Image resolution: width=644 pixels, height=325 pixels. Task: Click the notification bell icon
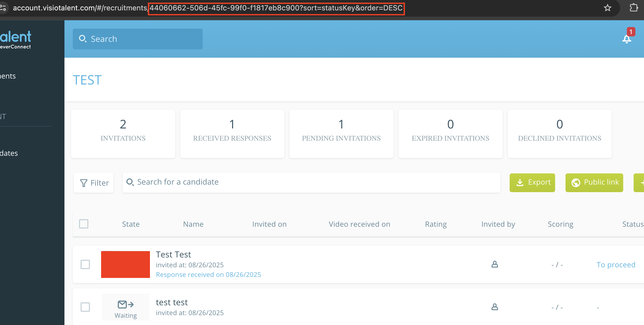tap(627, 39)
